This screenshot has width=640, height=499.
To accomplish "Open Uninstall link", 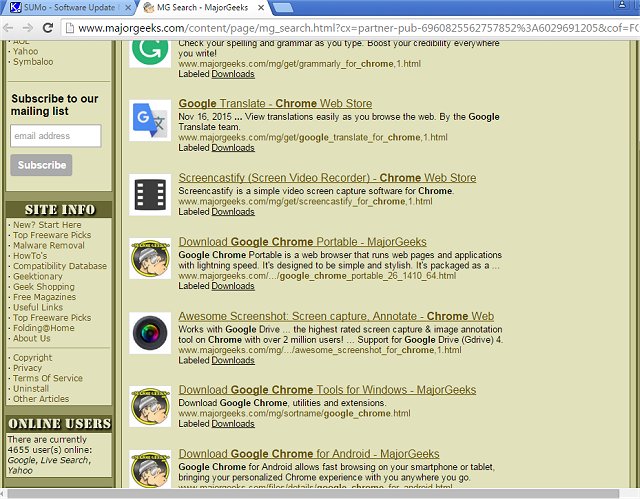I will 31,388.
